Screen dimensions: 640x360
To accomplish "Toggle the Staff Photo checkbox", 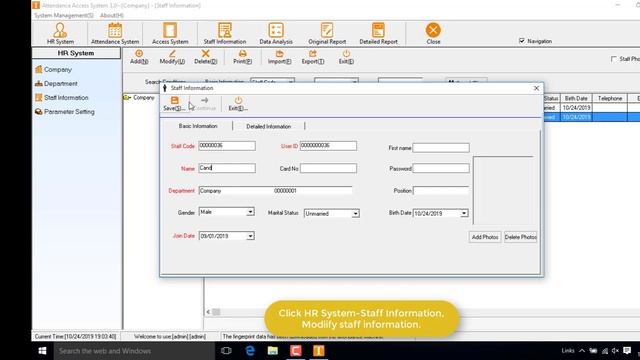I will [x=613, y=59].
